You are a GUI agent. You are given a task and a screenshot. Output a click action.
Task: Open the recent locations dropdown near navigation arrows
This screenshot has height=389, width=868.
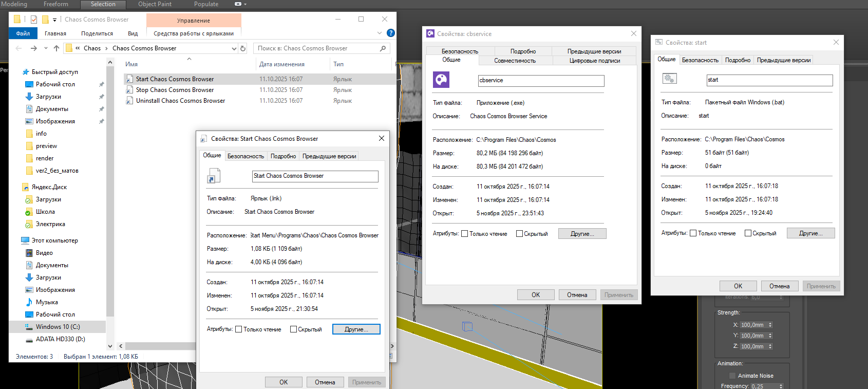pyautogui.click(x=46, y=48)
